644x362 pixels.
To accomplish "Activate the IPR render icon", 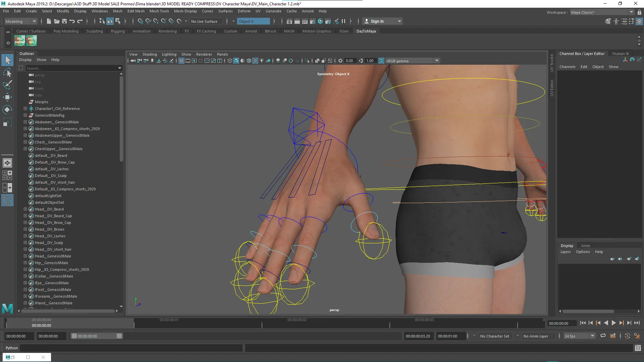I will (305, 21).
